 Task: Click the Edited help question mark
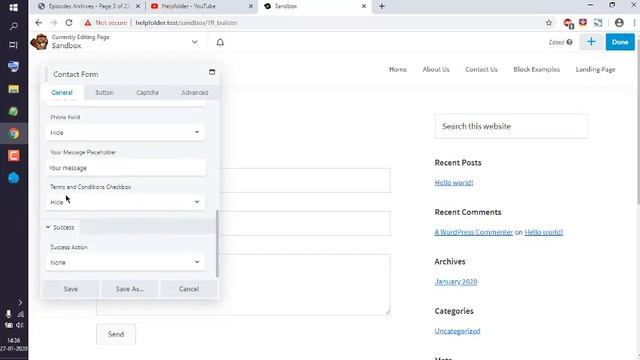[569, 42]
